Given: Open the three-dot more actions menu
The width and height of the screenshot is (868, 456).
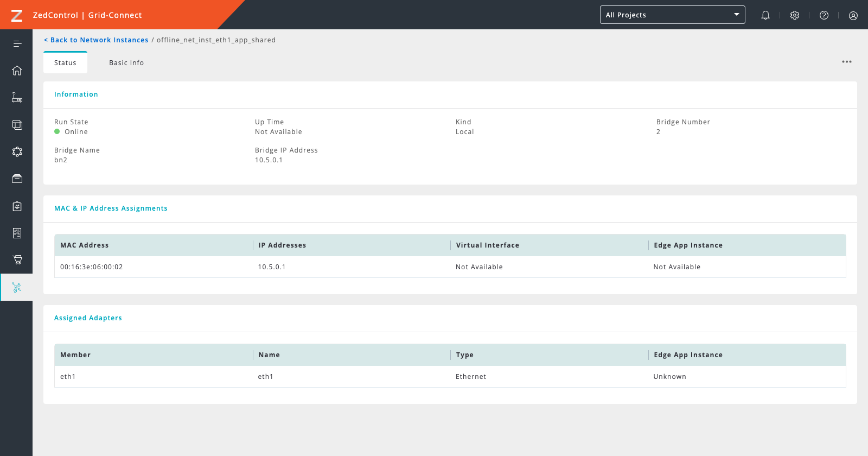Looking at the screenshot, I should point(847,62).
